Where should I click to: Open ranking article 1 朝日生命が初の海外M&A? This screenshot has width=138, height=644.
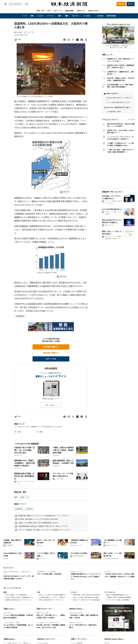(x=121, y=125)
